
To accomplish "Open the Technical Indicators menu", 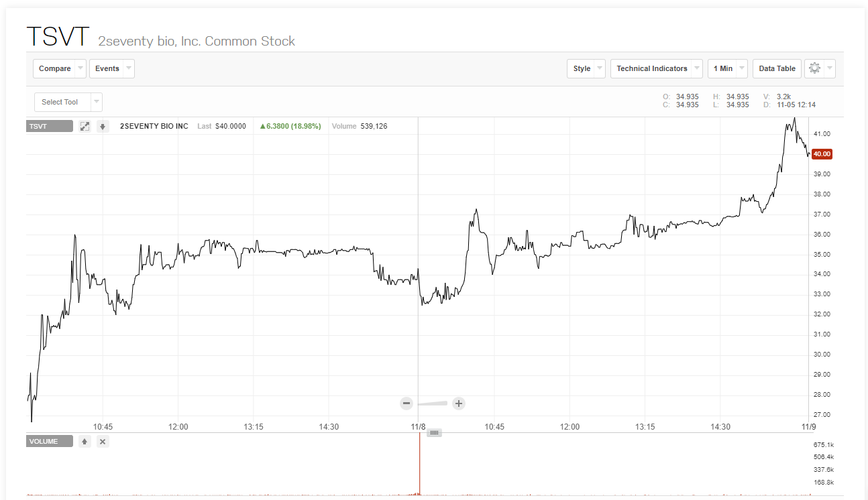I will pyautogui.click(x=656, y=68).
